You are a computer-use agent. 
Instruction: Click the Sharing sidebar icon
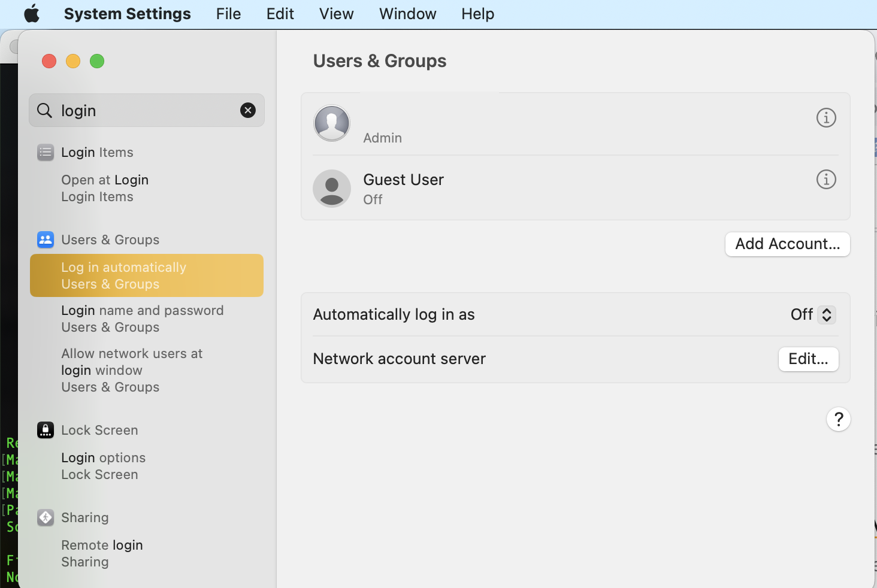click(46, 517)
